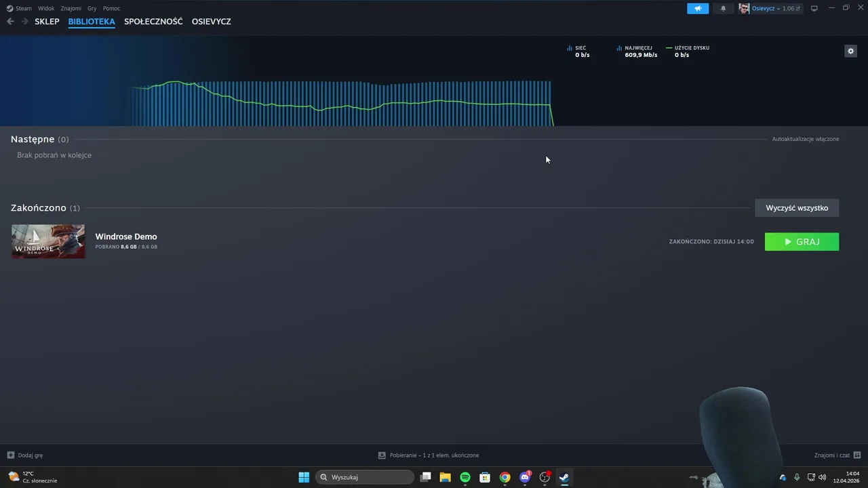This screenshot has height=488, width=868.
Task: Open downloads settings gear
Action: pyautogui.click(x=850, y=51)
